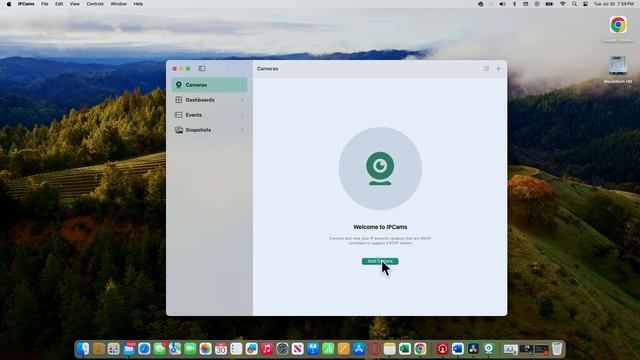
Task: Click the Bluetooth icon in menu bar
Action: point(514,4)
